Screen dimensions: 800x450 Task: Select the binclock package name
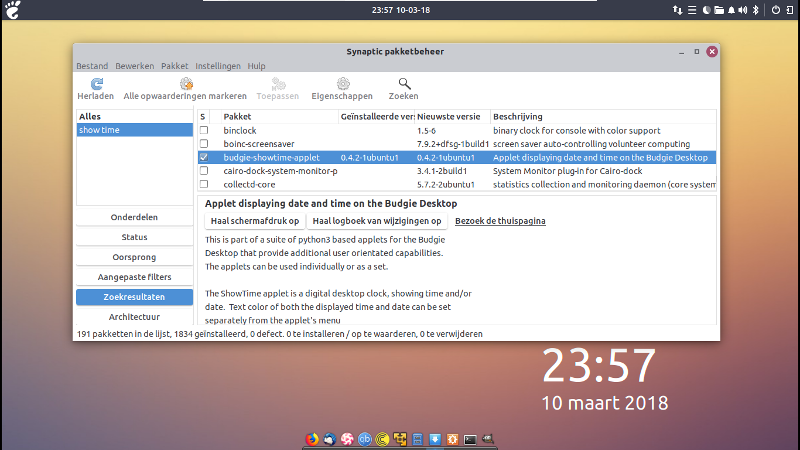[240, 131]
